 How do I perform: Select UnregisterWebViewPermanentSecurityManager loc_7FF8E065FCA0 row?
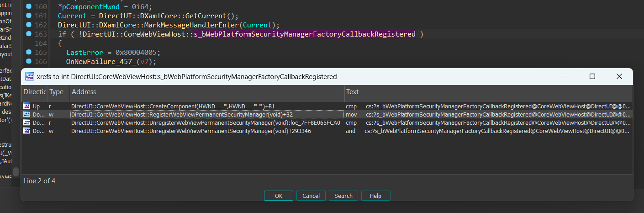tap(327, 122)
